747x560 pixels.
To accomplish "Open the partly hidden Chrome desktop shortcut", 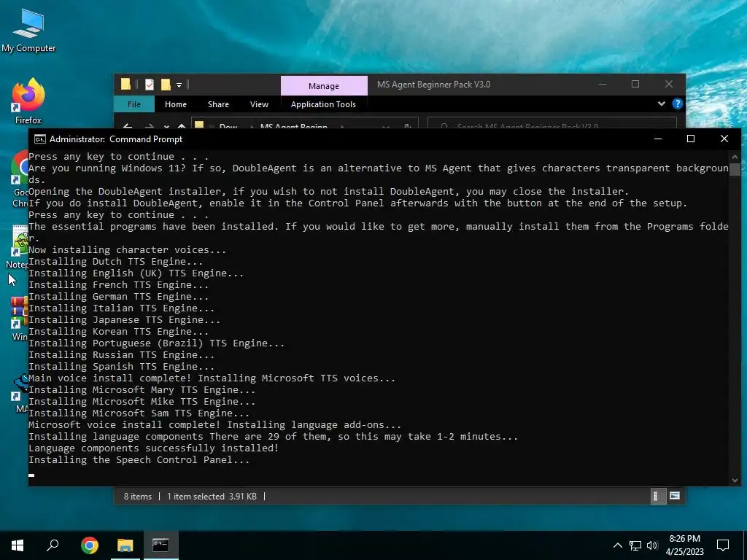I will point(19,179).
